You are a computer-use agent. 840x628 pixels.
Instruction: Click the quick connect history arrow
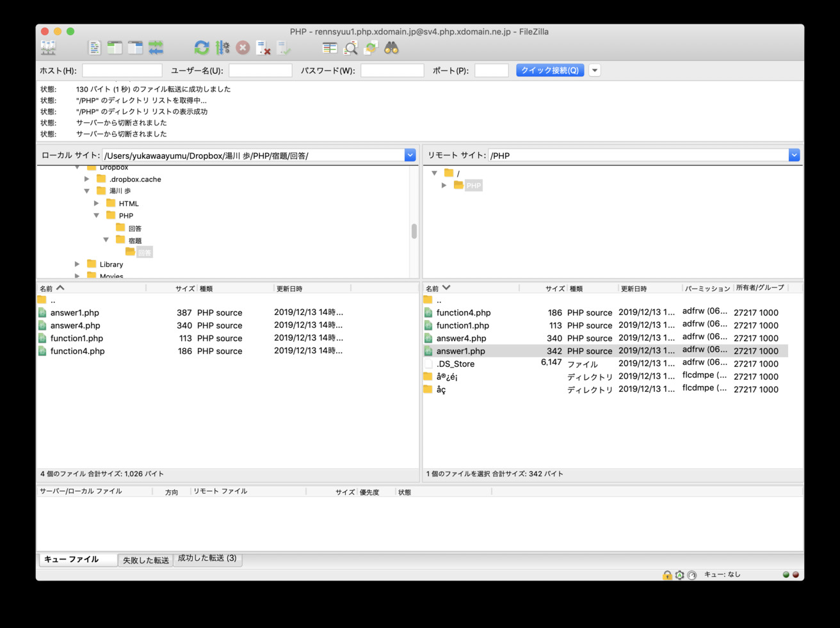pyautogui.click(x=594, y=70)
